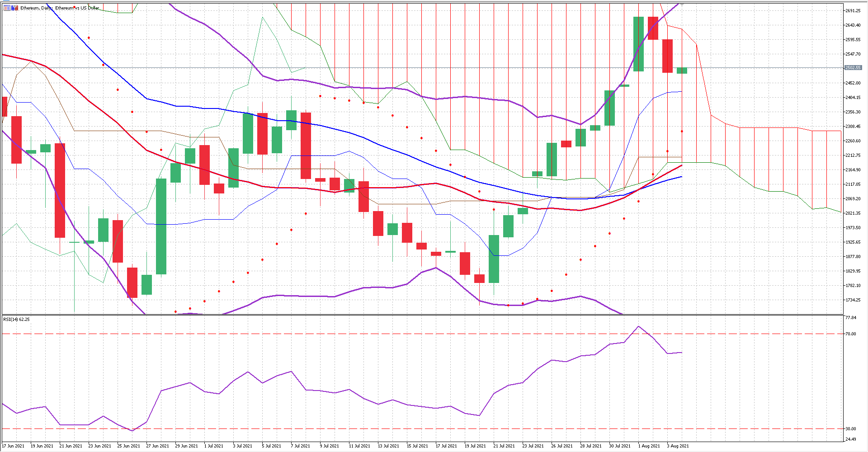Image resolution: width=868 pixels, height=452 pixels.
Task: Click the 19 Jul 2021 date label
Action: pos(475,446)
